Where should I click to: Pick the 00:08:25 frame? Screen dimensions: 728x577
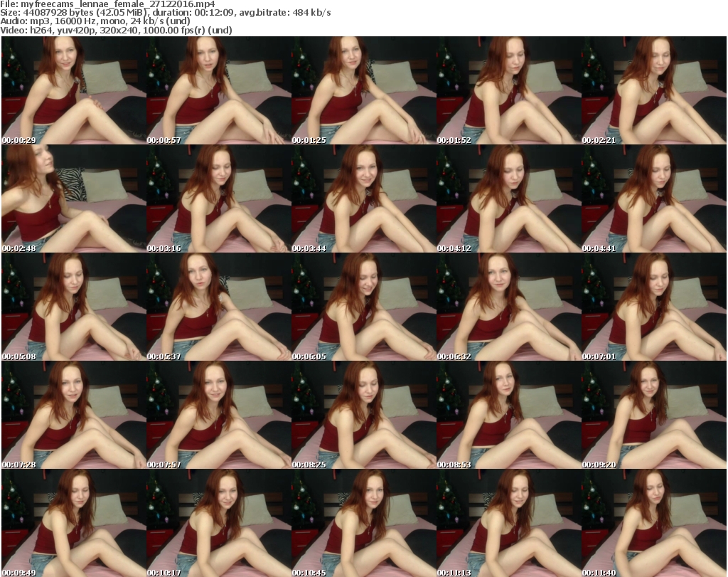363,415
